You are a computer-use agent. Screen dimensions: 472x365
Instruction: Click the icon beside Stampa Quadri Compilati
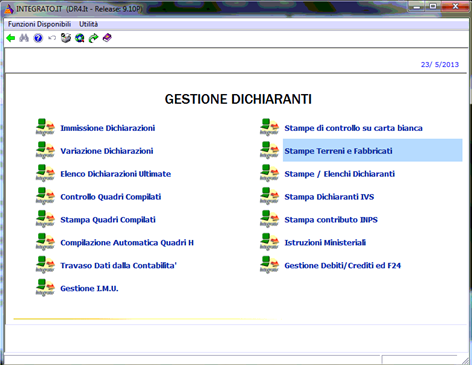point(45,219)
